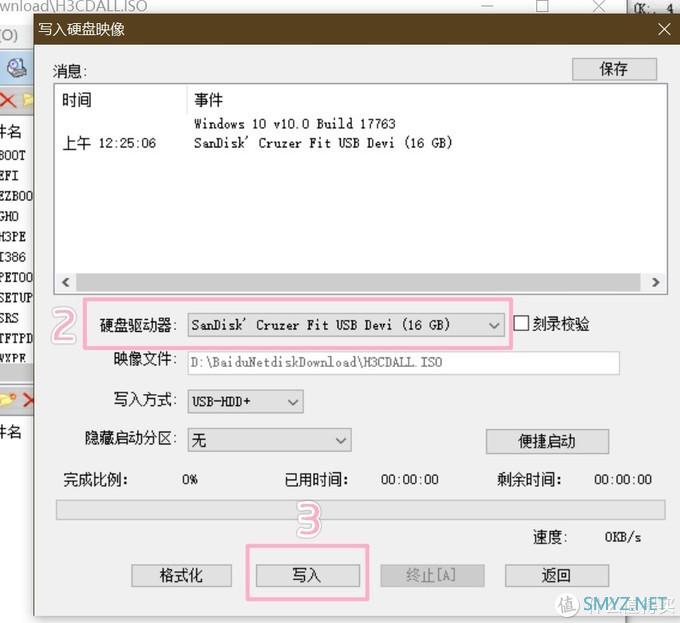The height and width of the screenshot is (623, 680).
Task: Select EFI folder in UltraISO file list
Action: (10, 176)
